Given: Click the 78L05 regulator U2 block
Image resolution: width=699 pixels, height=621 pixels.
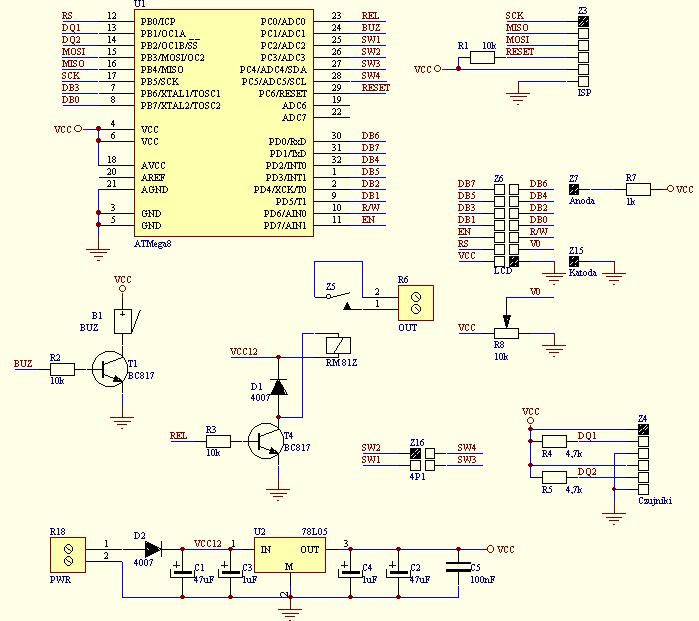Looking at the screenshot, I should pos(290,555).
